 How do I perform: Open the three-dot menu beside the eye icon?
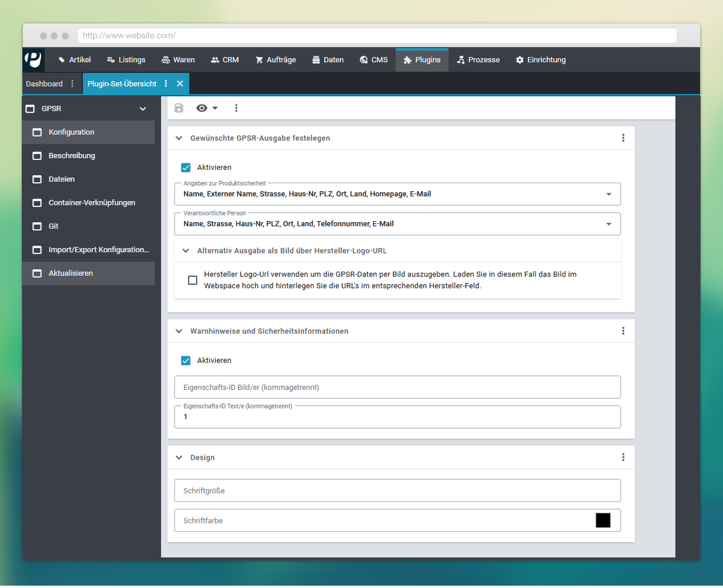(x=236, y=108)
